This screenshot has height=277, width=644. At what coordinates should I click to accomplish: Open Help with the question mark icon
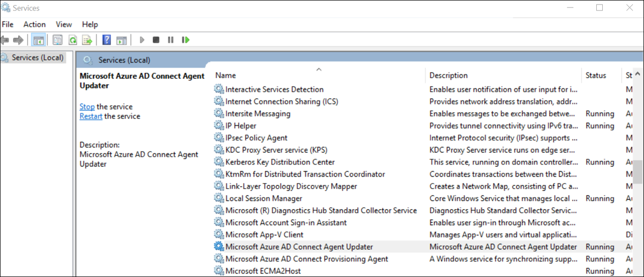pyautogui.click(x=106, y=40)
